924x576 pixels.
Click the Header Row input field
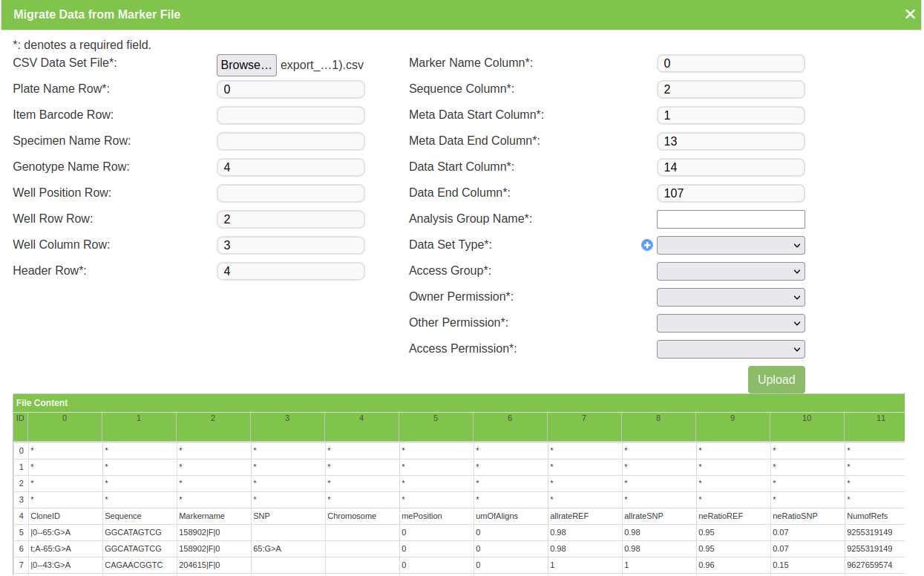click(x=290, y=271)
